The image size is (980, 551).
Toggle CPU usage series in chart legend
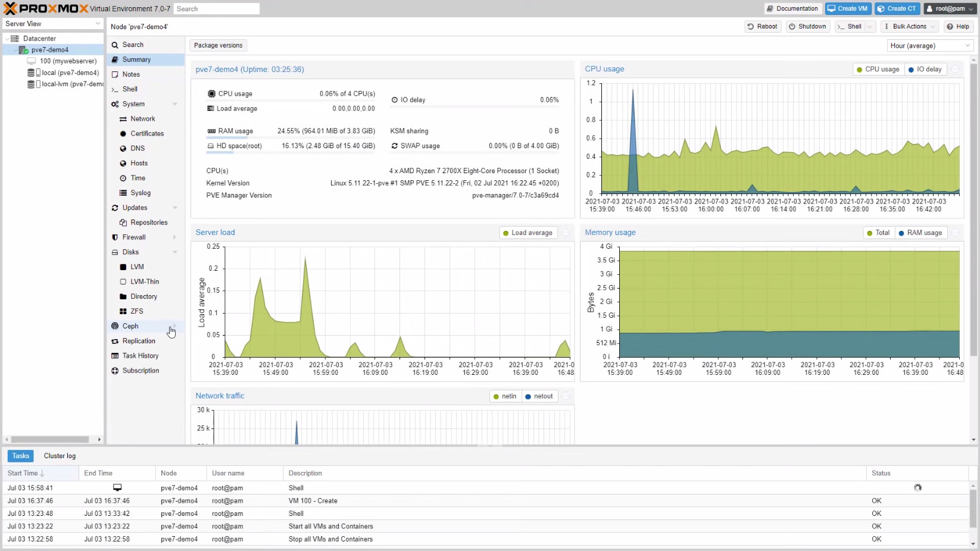(878, 69)
